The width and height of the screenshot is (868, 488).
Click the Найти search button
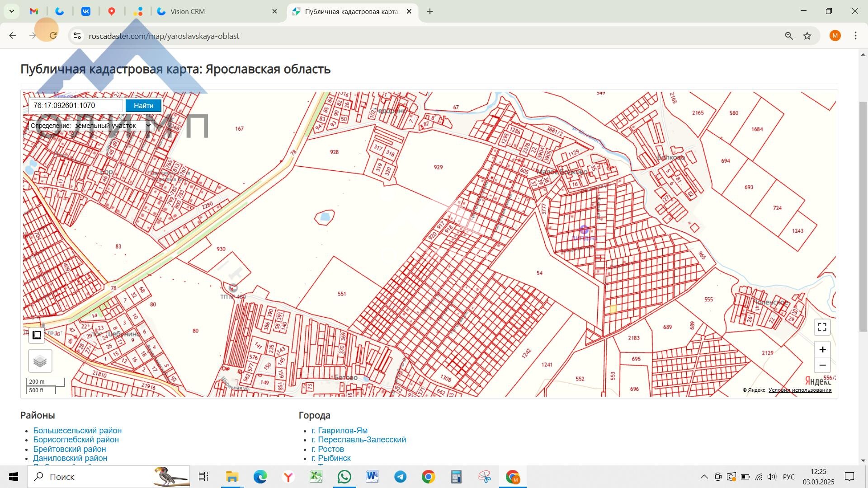pyautogui.click(x=143, y=105)
